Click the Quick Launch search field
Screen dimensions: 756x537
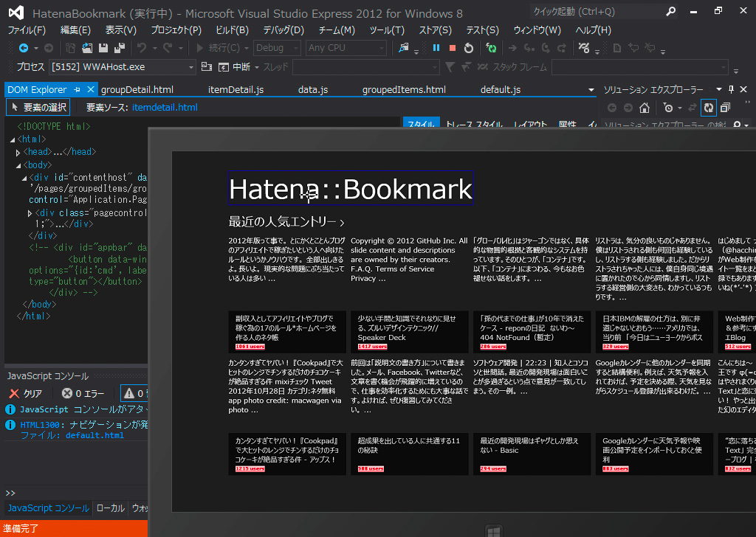596,12
